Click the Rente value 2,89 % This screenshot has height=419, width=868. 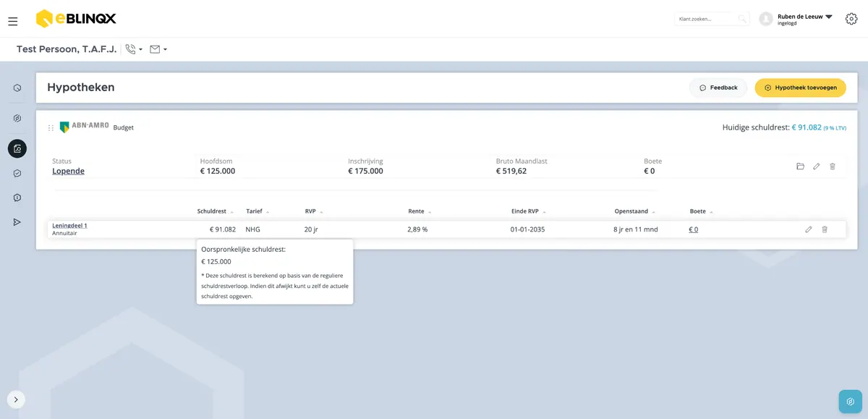[417, 229]
